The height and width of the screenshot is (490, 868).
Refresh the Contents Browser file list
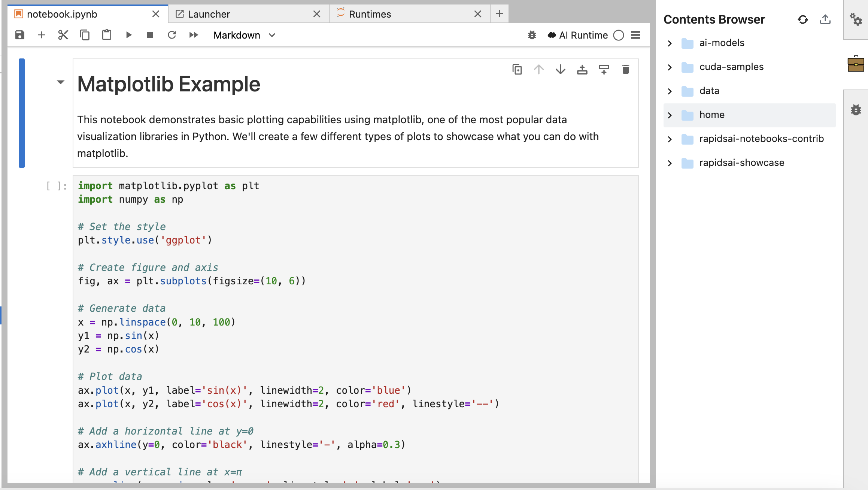pos(803,19)
